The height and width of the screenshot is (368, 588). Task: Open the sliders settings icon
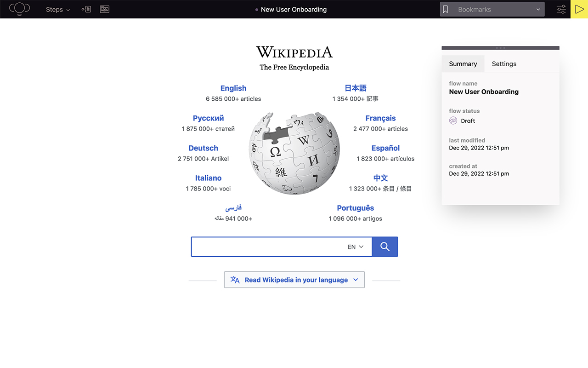561,9
